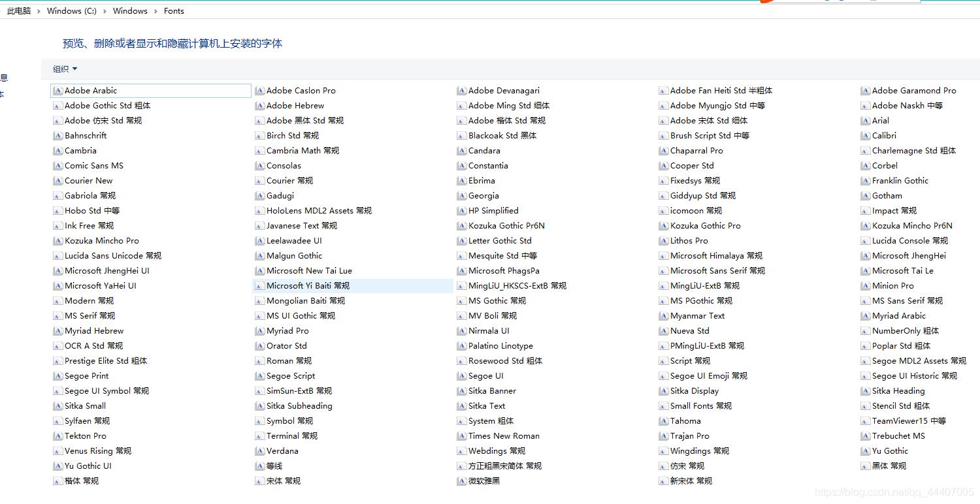Select 黑体 常规 font entry
The image size is (980, 504).
889,466
